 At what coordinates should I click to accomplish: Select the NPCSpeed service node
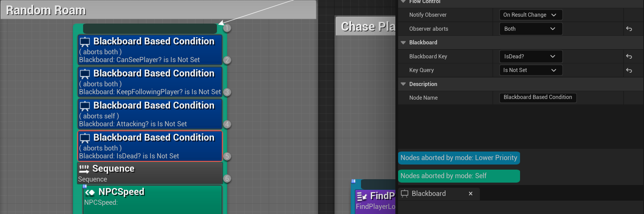pyautogui.click(x=153, y=200)
